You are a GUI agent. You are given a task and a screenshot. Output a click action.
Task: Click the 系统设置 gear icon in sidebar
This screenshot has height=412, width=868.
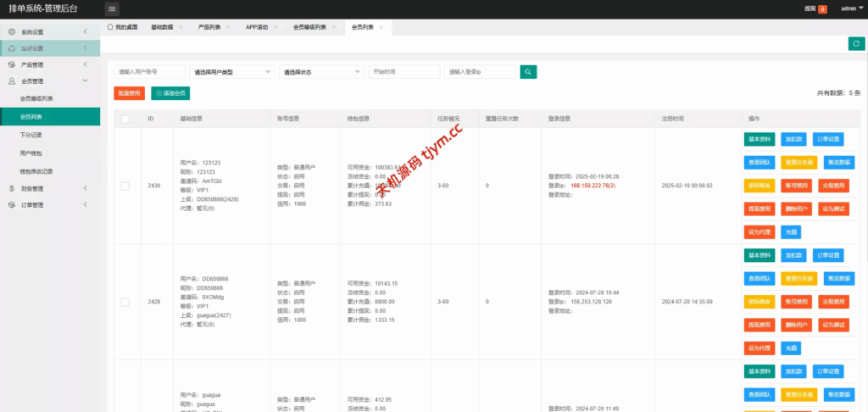(12, 32)
